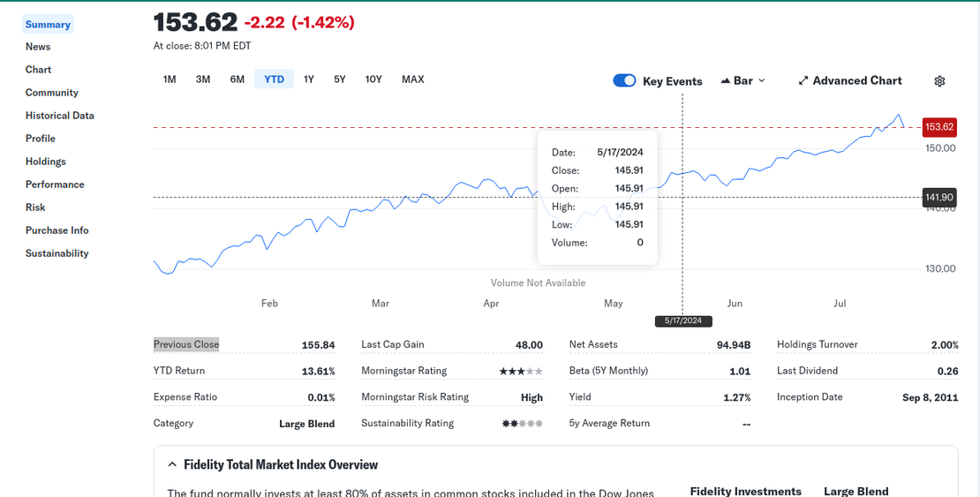
Task: Click the Inception Date Sep 8, 2011
Action: coord(930,397)
